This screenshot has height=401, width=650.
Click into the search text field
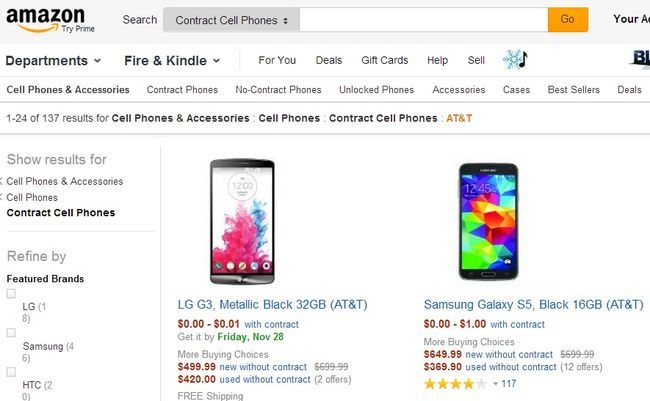click(x=422, y=19)
